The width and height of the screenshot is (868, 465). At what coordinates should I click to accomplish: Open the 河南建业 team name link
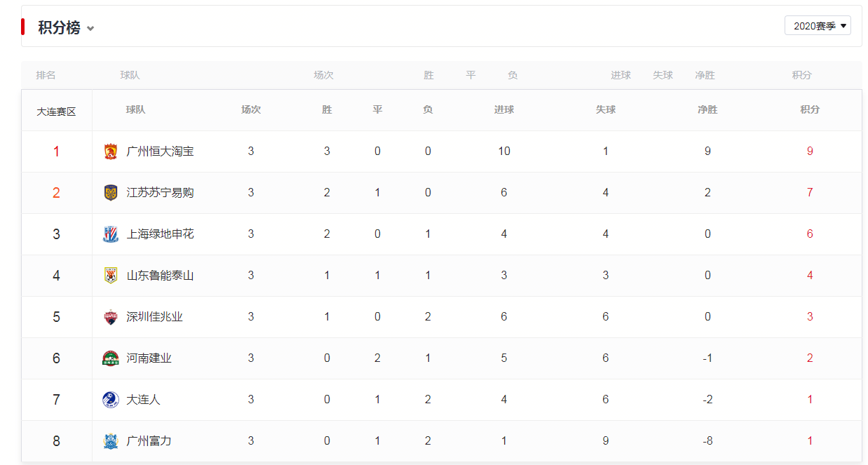point(149,358)
